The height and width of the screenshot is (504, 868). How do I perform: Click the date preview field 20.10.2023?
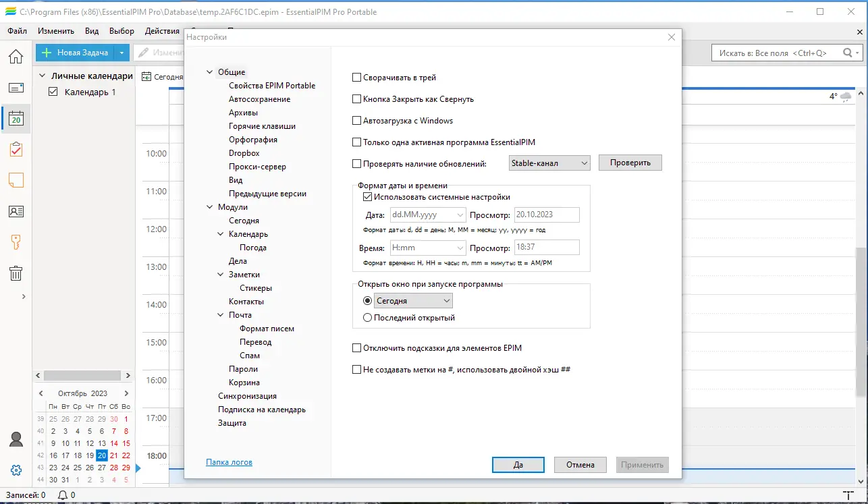point(547,215)
